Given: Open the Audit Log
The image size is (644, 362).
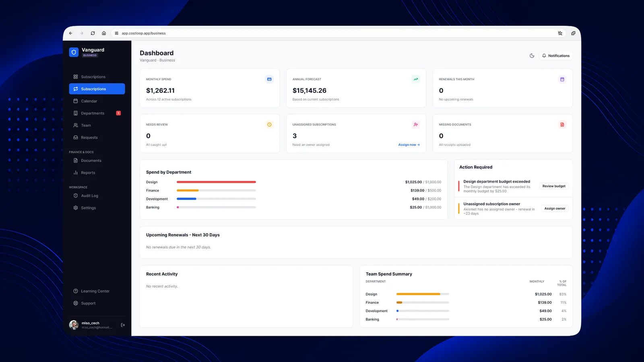Looking at the screenshot, I should (x=97, y=196).
